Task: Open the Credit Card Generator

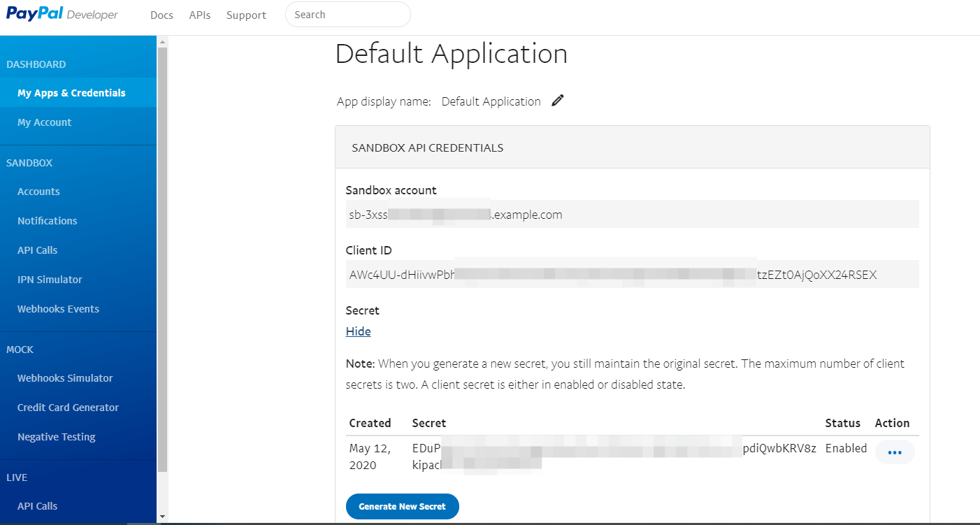Action: click(x=68, y=408)
